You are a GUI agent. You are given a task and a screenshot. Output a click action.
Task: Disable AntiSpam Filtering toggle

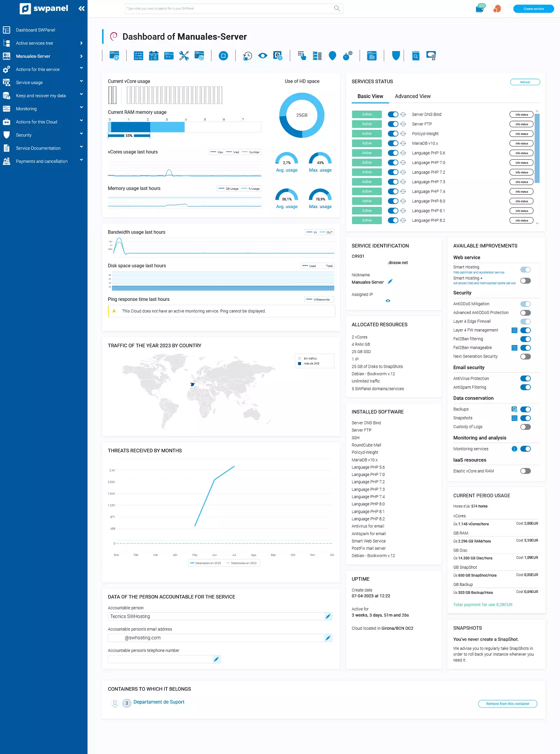(525, 387)
